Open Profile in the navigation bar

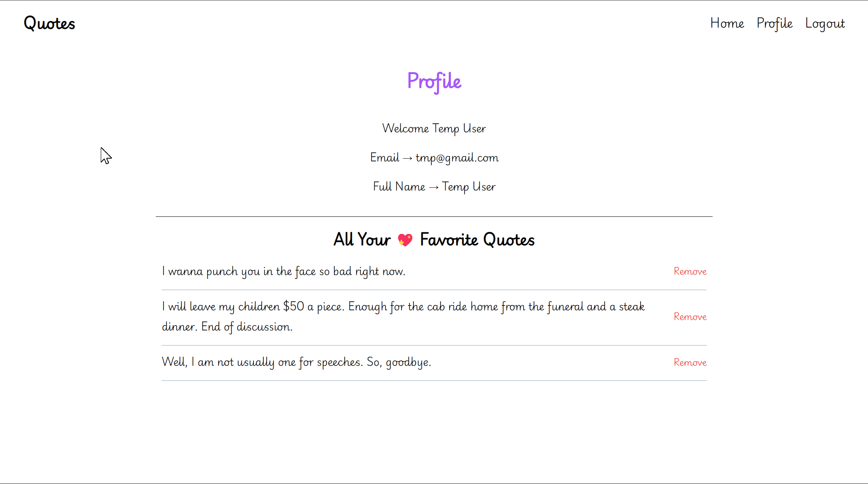click(x=774, y=23)
